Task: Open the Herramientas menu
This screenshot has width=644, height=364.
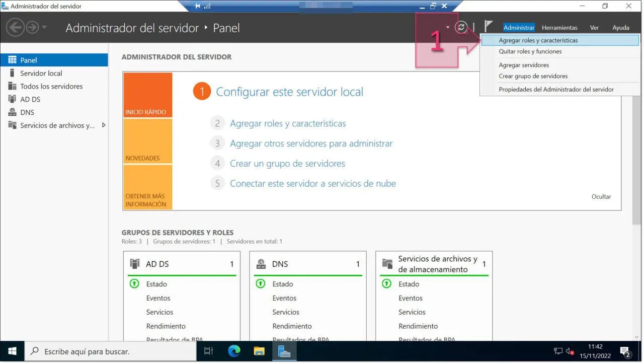Action: (559, 28)
